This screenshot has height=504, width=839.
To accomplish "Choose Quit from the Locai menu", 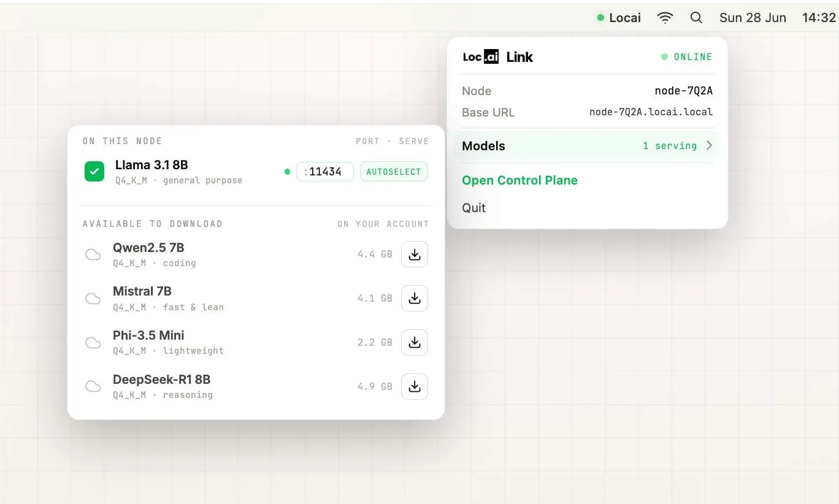I will pyautogui.click(x=474, y=208).
